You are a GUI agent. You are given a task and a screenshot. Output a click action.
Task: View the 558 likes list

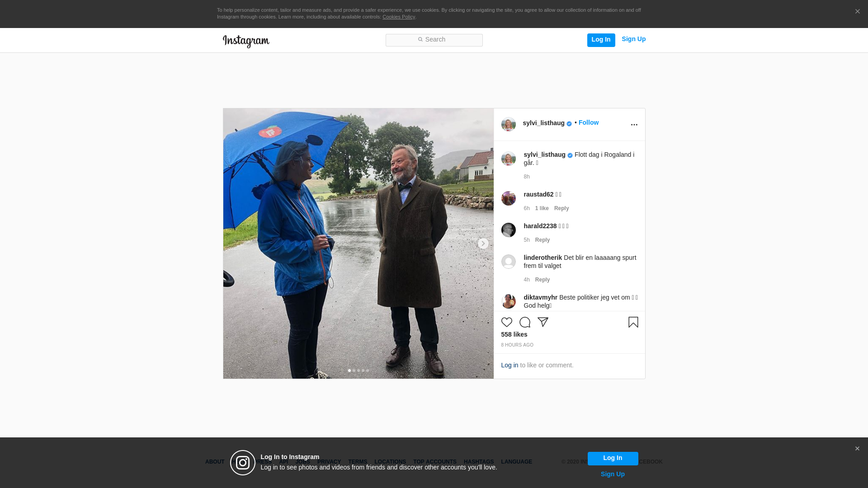(514, 334)
